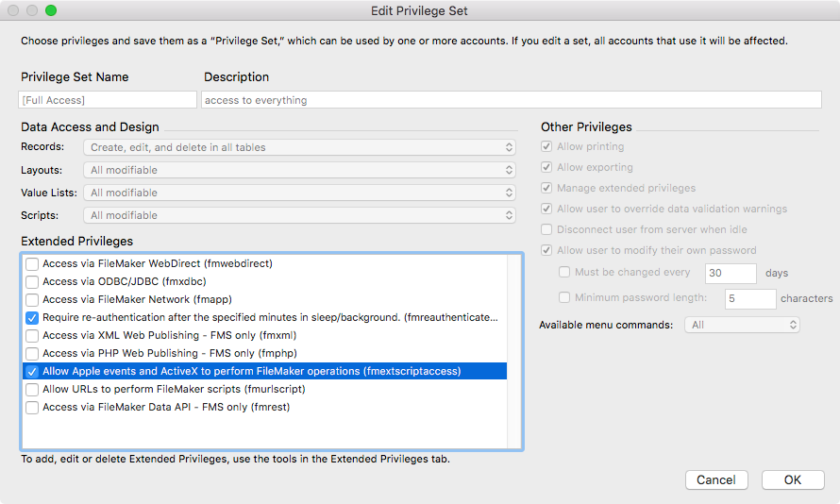Click the Extended Privileges list scrollbar
This screenshot has width=840, height=504.
(514, 351)
